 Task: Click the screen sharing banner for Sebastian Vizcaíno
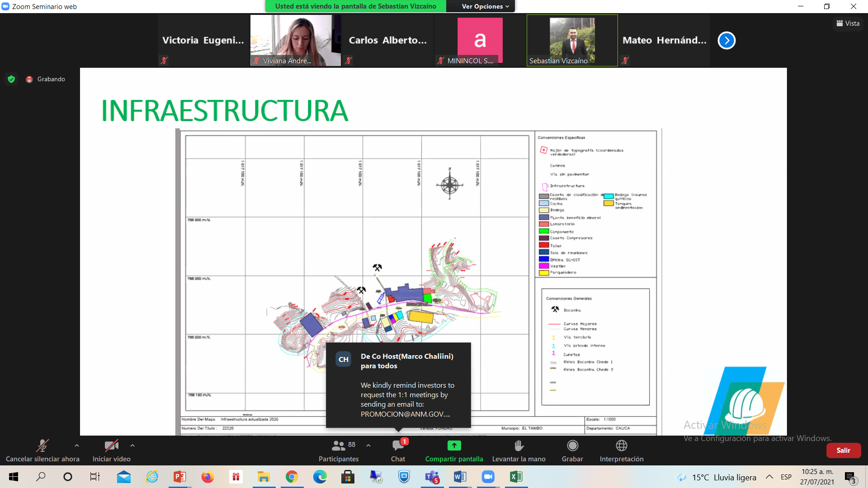pyautogui.click(x=356, y=6)
